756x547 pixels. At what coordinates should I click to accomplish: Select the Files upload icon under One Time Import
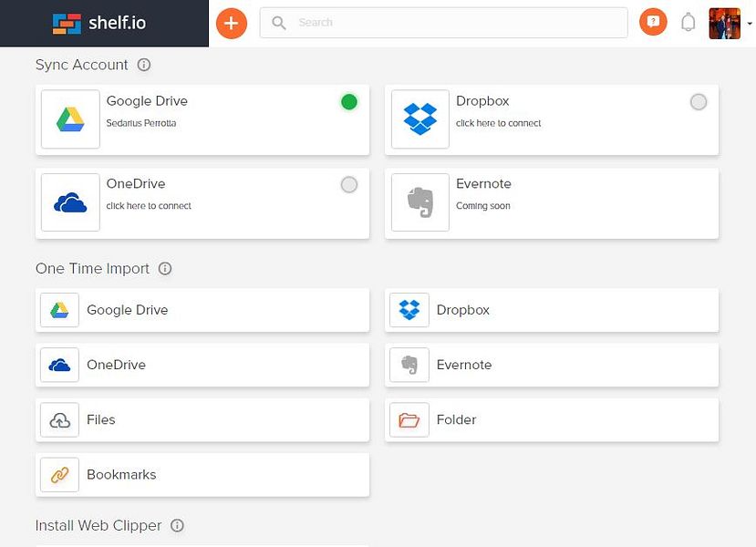[x=58, y=419]
